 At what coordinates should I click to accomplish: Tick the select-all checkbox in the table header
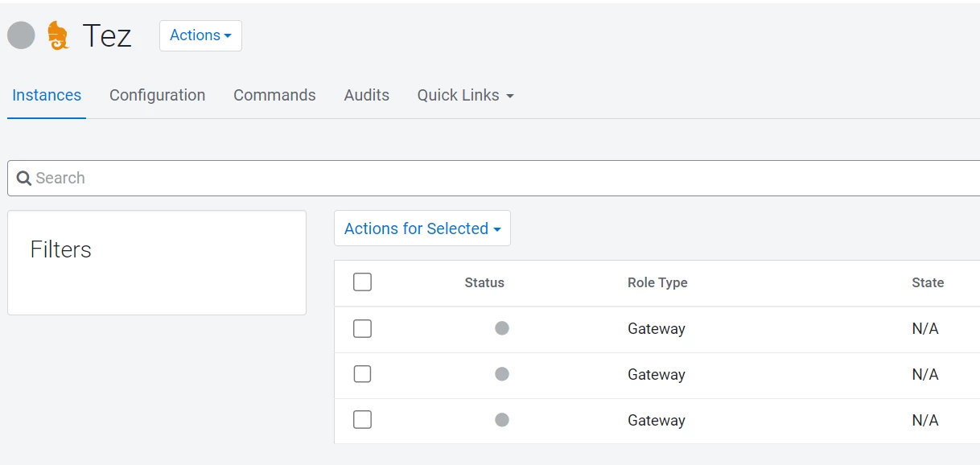[363, 282]
